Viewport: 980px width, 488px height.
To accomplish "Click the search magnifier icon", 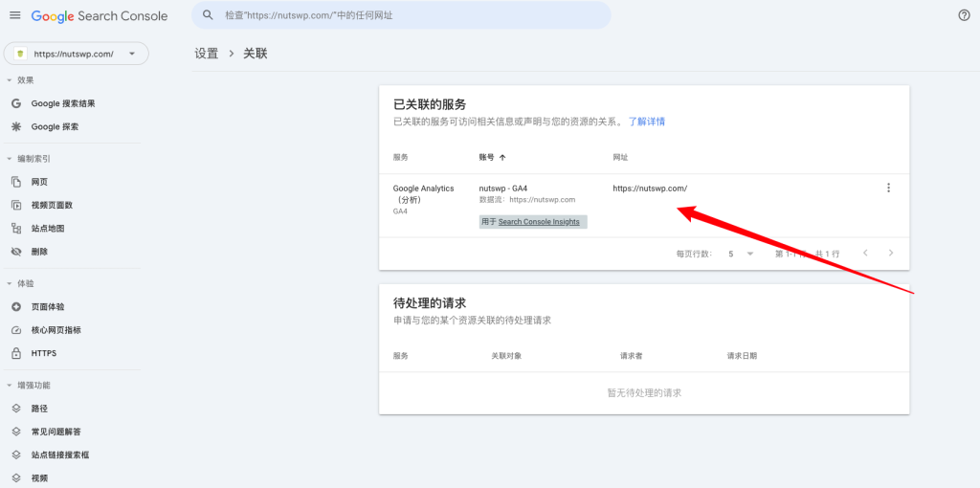I will tap(209, 15).
